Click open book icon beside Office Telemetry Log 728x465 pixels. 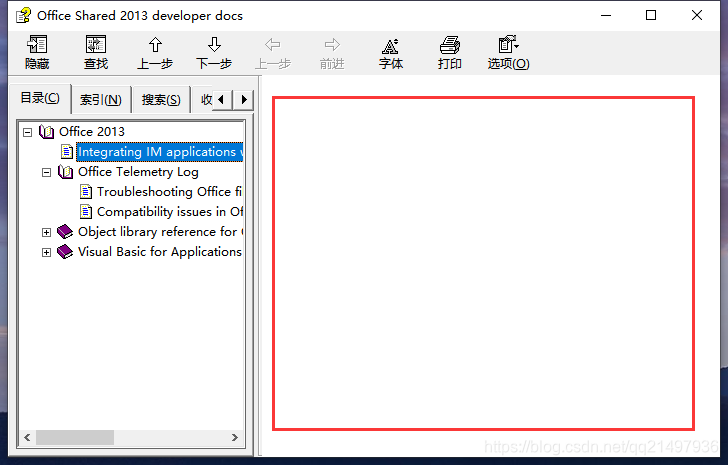click(x=65, y=172)
